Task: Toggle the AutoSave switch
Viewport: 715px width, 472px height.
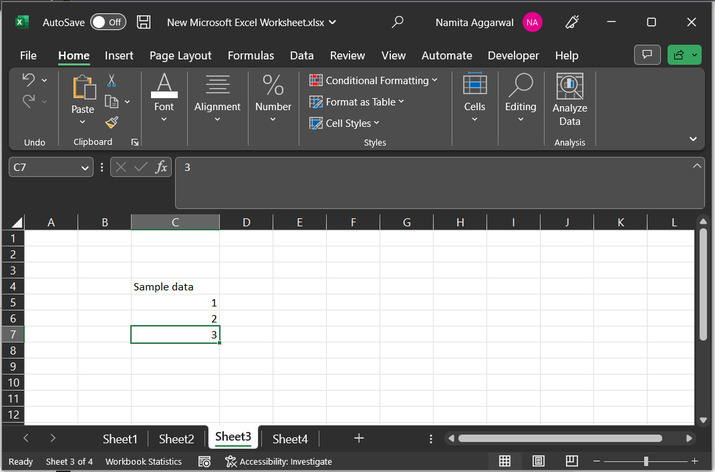Action: pos(108,21)
